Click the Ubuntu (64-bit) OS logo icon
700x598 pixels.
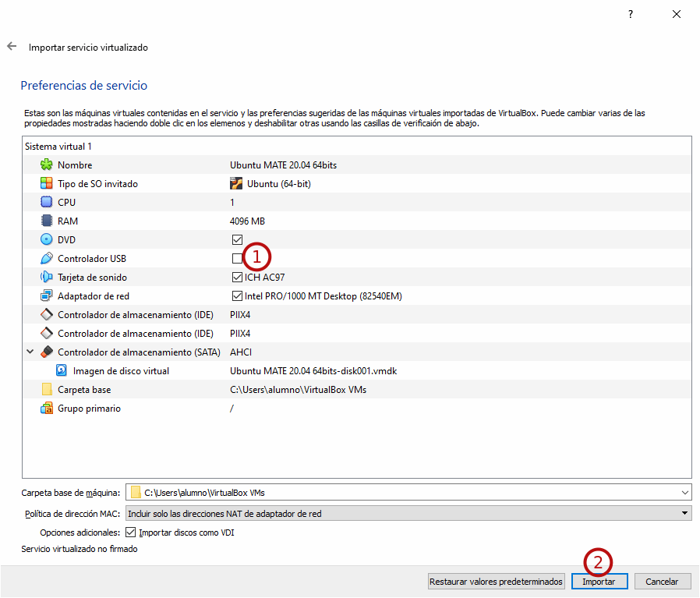coord(235,183)
